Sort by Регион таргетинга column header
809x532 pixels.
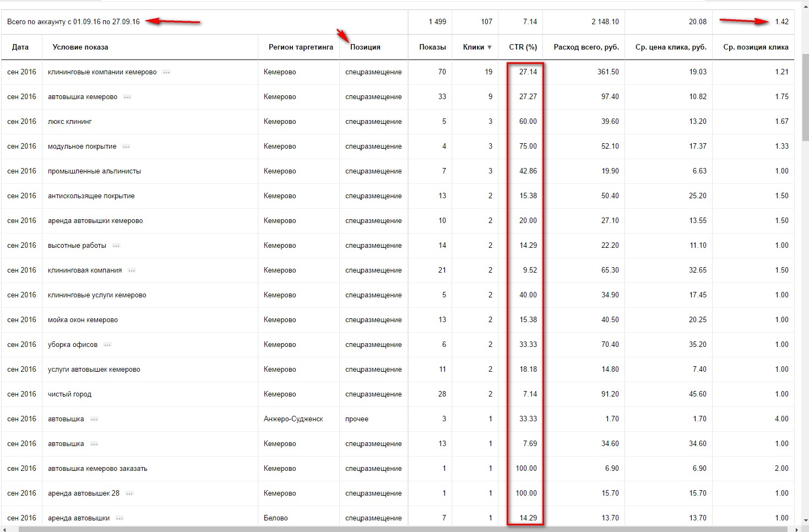[301, 47]
